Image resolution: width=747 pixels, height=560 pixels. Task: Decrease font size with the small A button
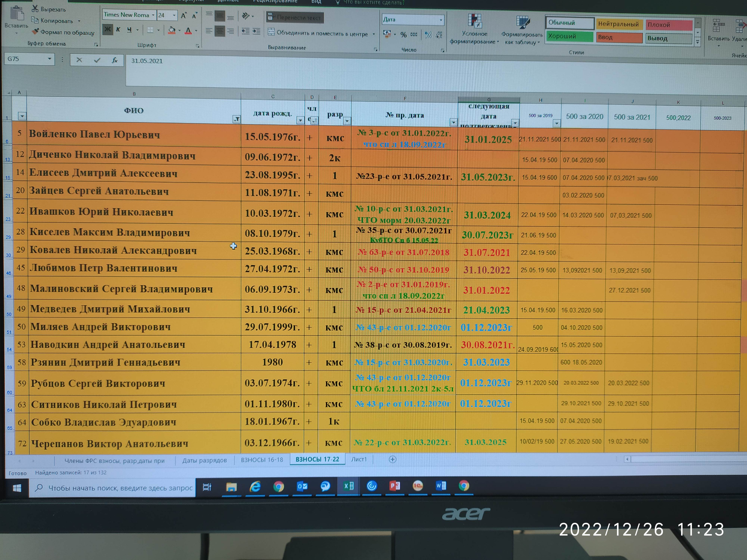[194, 16]
